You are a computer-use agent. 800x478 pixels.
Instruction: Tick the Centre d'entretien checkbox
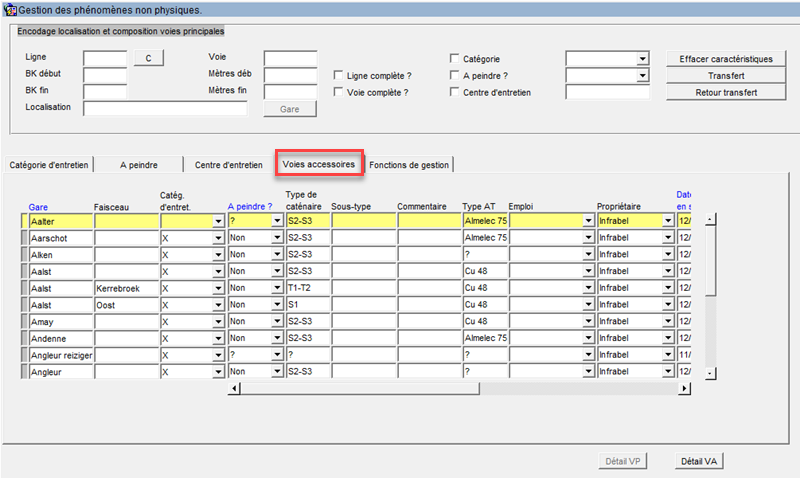tap(454, 92)
